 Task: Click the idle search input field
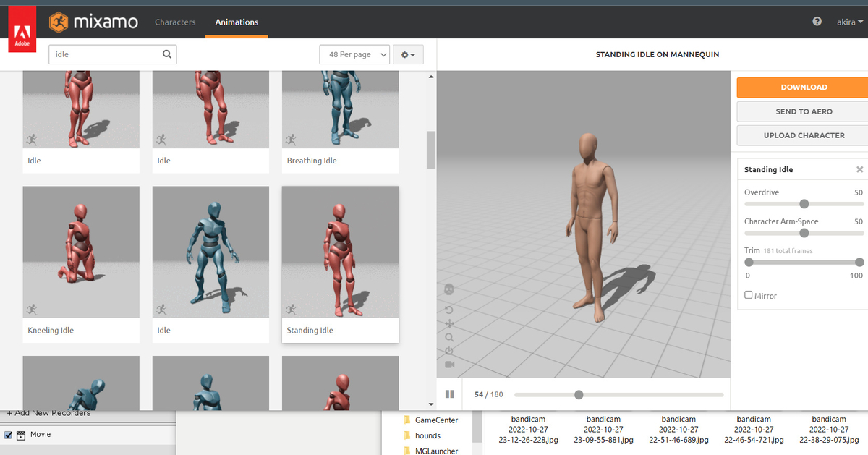[112, 54]
